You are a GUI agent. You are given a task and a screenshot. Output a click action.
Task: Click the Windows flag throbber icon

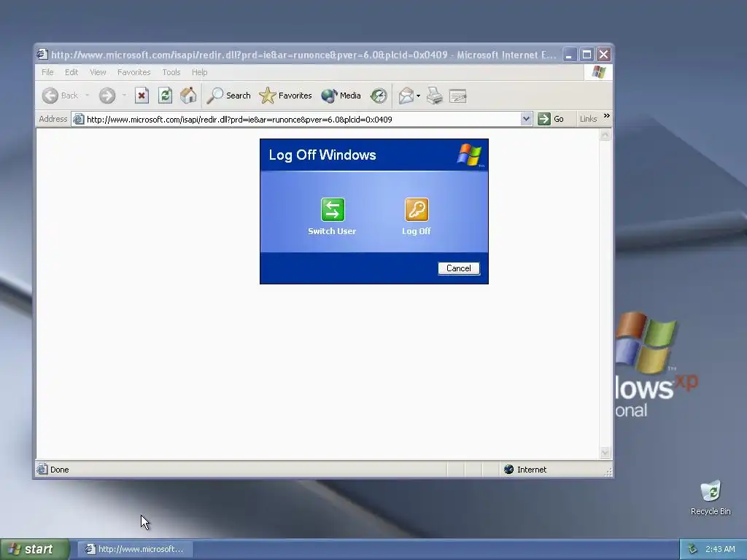pos(598,72)
